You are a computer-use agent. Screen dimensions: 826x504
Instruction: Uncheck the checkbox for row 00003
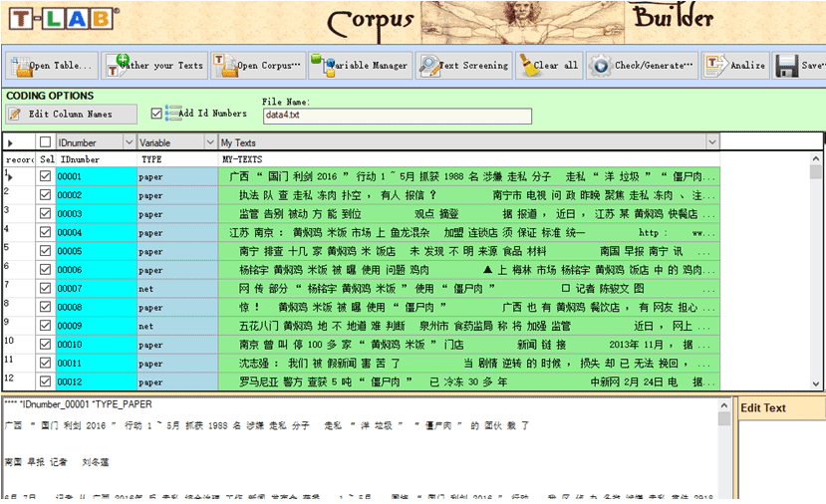point(45,214)
